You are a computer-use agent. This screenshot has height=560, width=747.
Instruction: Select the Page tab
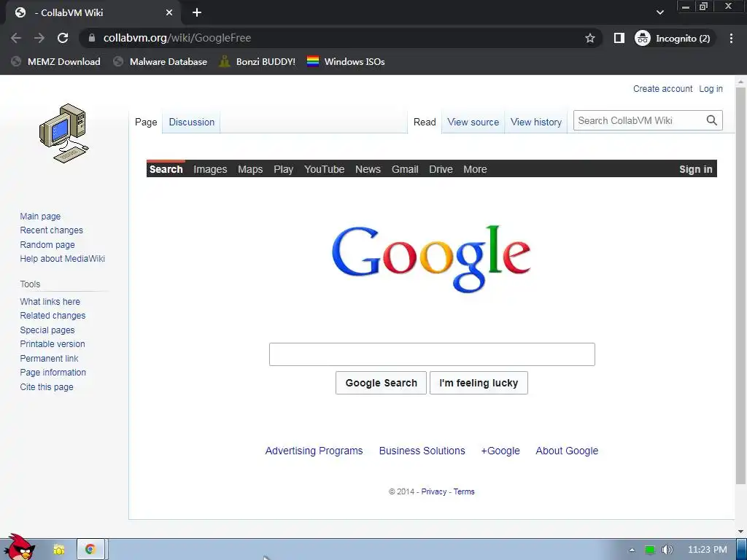point(146,122)
